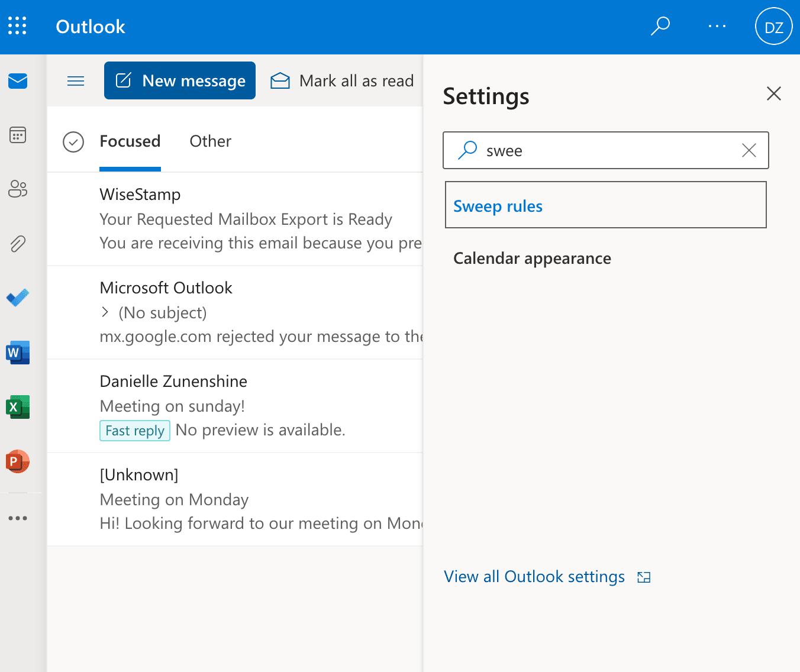Expand the (No subject) conversation chevron
The height and width of the screenshot is (672, 800).
point(105,312)
